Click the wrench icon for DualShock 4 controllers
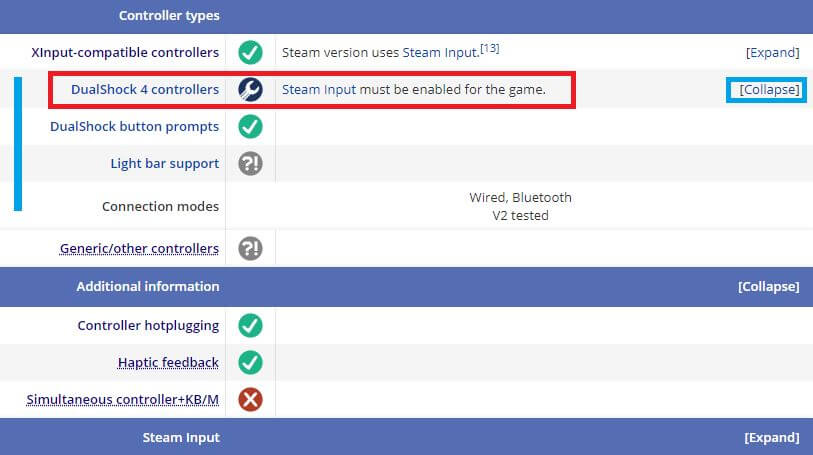This screenshot has height=455, width=813. point(250,90)
